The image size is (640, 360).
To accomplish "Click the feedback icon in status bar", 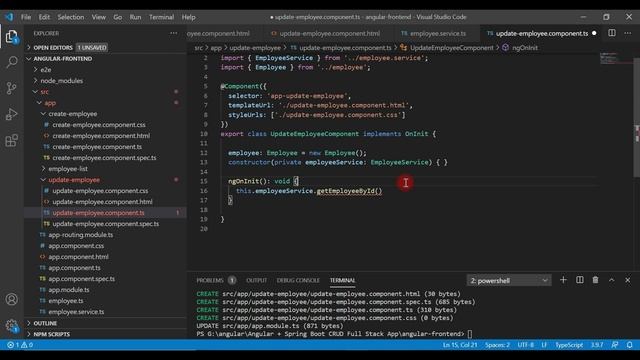I will [x=615, y=345].
